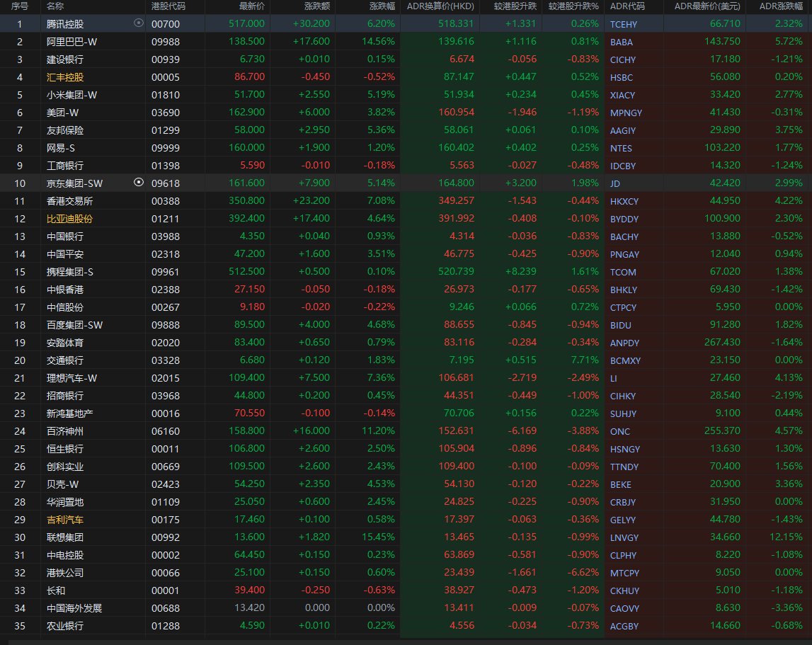Click the 吉利汽车 stock name
This screenshot has width=812, height=645.
pos(65,520)
